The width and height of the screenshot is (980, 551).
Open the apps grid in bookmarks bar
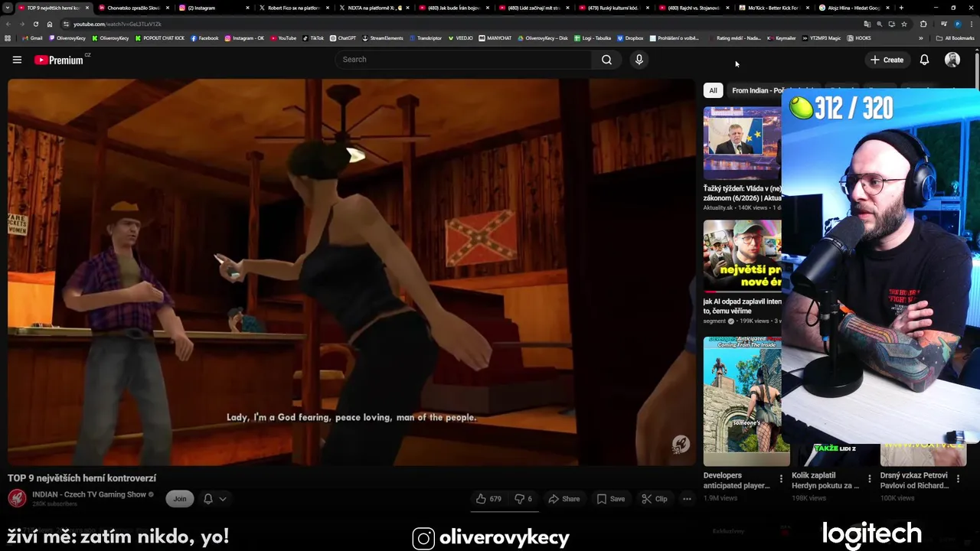tap(8, 37)
